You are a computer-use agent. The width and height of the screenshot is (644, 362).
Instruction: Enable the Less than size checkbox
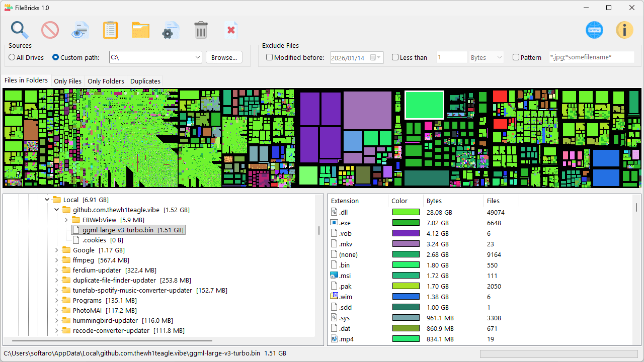(x=395, y=57)
